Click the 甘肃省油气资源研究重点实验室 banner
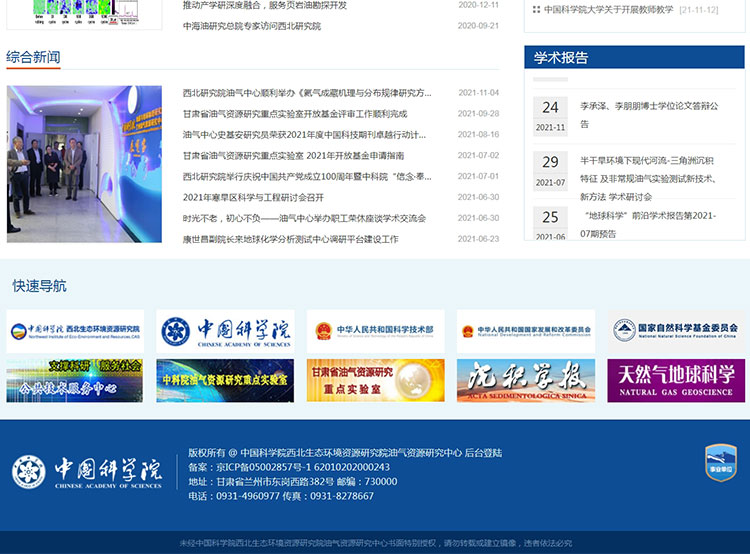The image size is (750, 554). (x=375, y=381)
